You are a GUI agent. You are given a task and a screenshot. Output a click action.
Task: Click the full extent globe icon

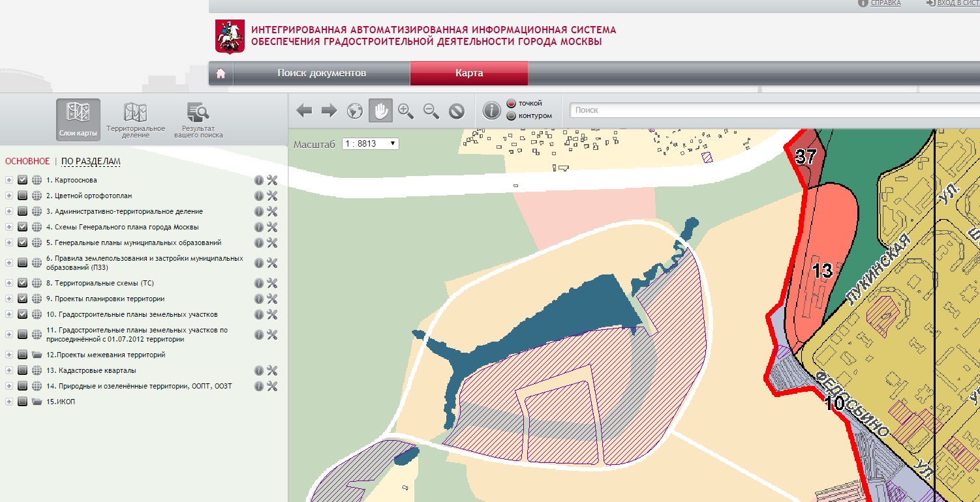pyautogui.click(x=354, y=111)
